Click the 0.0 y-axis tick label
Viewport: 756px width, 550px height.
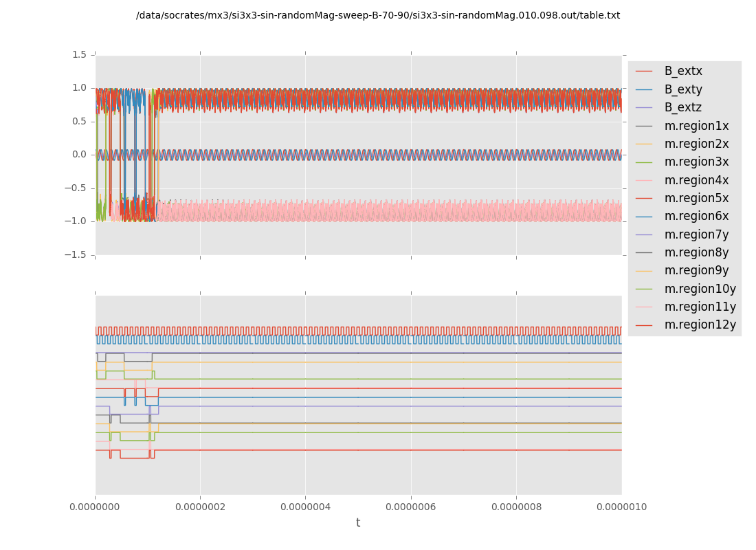(x=80, y=155)
